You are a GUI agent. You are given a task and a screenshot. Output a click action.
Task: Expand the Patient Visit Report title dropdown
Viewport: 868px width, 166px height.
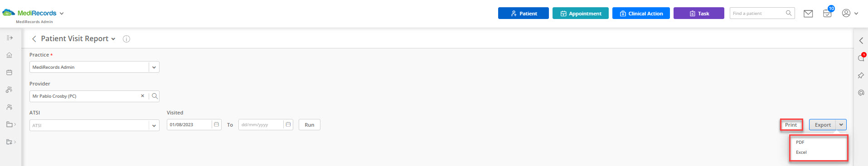(113, 39)
